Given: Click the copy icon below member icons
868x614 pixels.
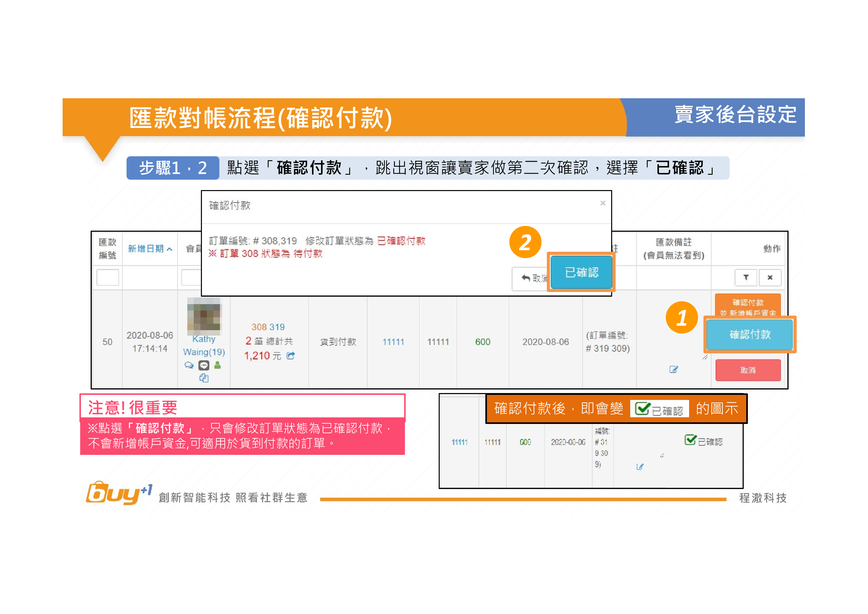Looking at the screenshot, I should point(204,378).
